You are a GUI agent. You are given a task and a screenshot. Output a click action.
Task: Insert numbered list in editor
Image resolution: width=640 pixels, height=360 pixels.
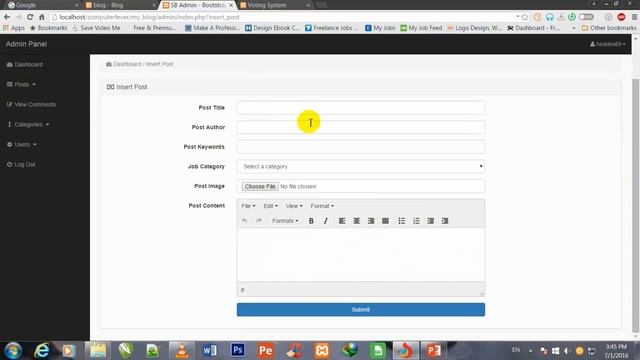tap(416, 221)
